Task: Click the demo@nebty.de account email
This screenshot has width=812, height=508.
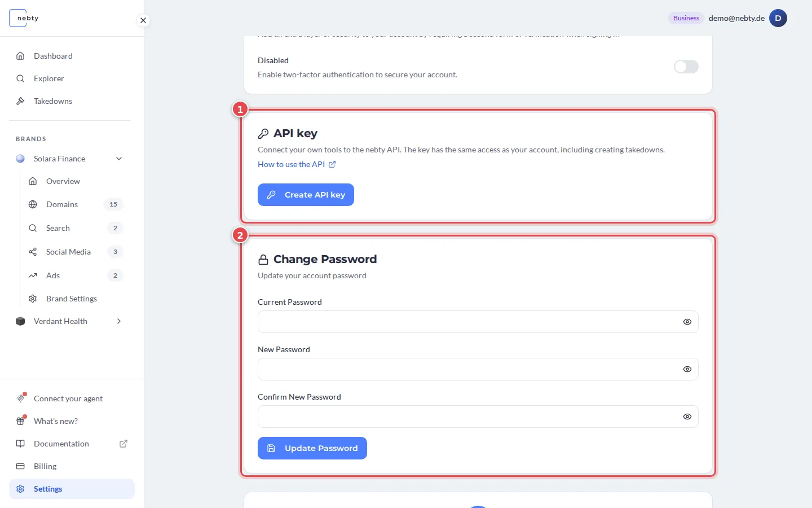Action: click(x=736, y=18)
